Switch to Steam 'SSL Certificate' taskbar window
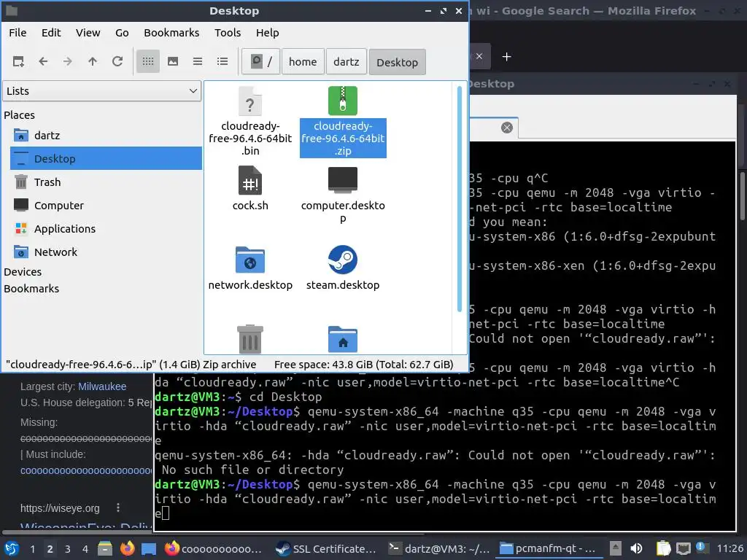Screen dimensions: 747x560 point(326,549)
